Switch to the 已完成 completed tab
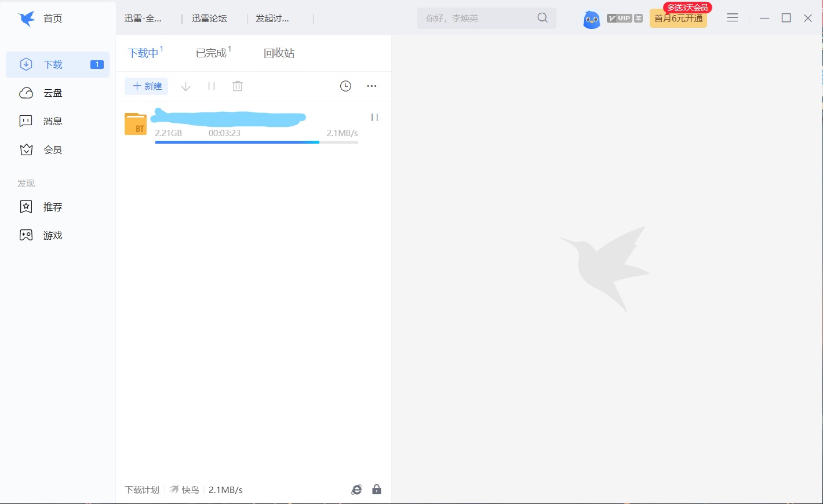 (x=211, y=52)
